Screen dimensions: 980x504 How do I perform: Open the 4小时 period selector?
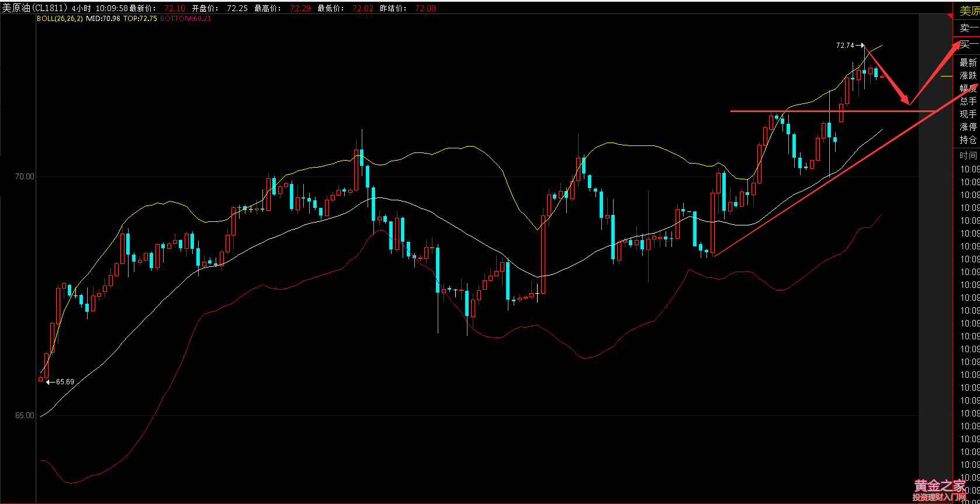click(x=82, y=9)
